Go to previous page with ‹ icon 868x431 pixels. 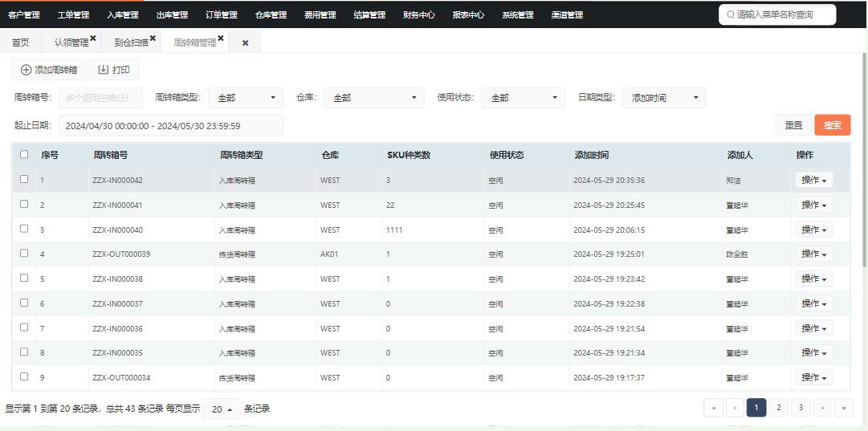[x=736, y=408]
